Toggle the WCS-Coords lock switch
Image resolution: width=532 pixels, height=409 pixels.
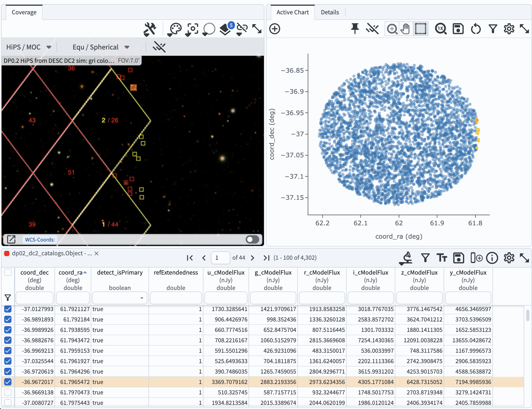point(252,239)
